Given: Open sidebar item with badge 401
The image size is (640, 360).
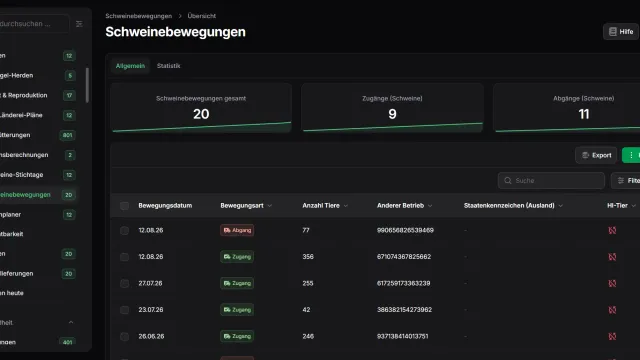Looking at the screenshot, I should [38, 342].
